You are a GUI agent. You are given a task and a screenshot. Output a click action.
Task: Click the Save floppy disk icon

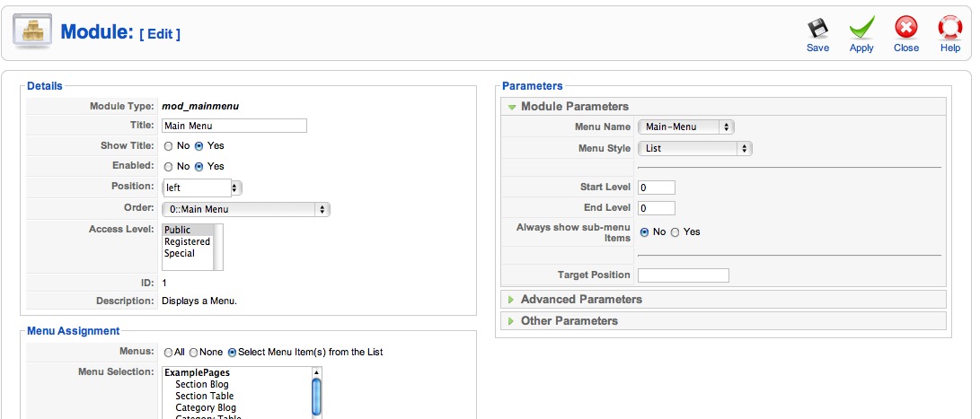[x=817, y=29]
